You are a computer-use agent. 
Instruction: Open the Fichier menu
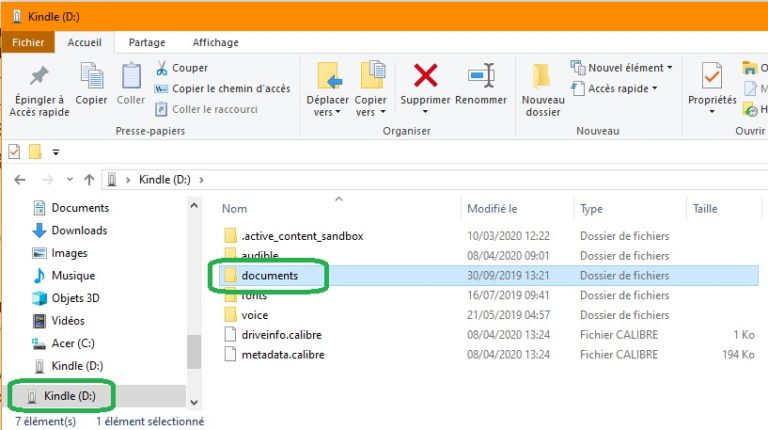click(27, 42)
